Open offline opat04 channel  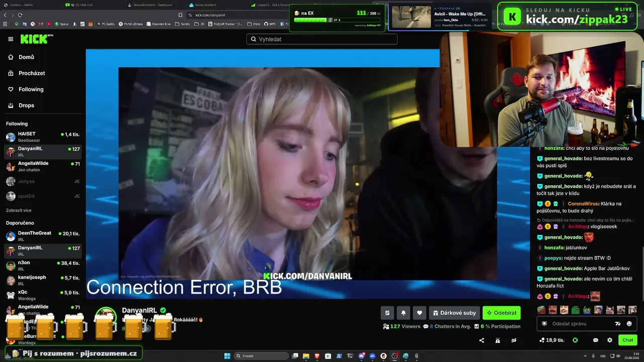click(43, 196)
